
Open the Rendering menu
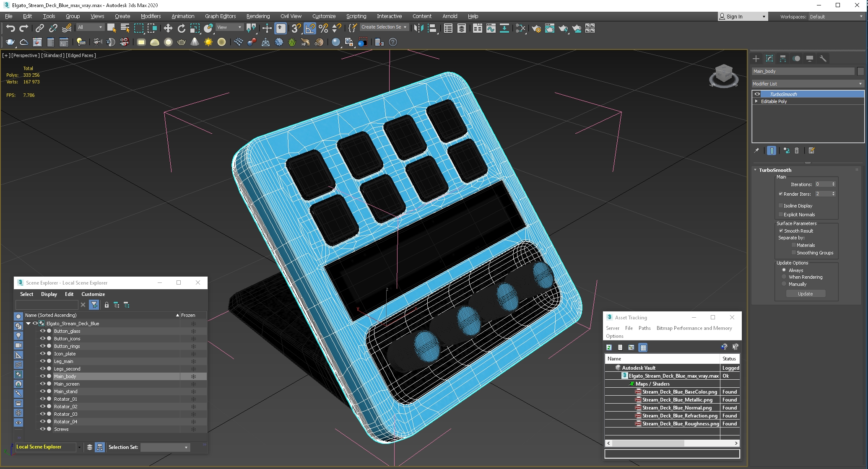pyautogui.click(x=258, y=16)
